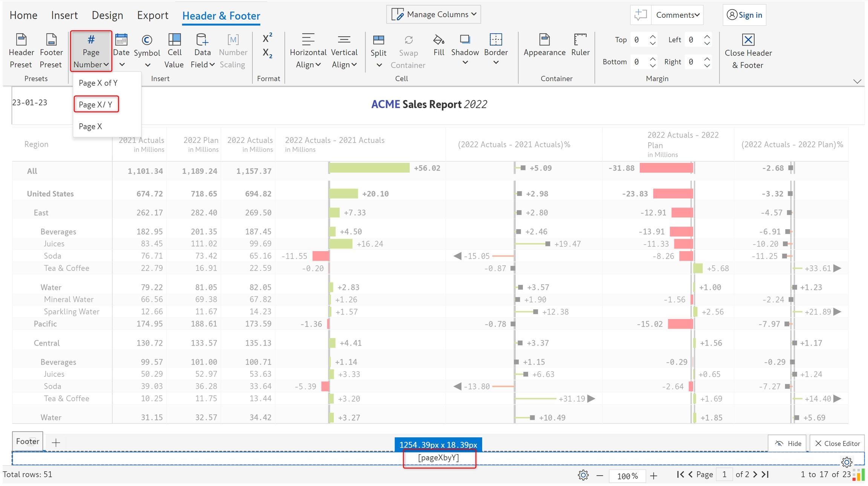Click the Fill bucket icon

pos(439,40)
